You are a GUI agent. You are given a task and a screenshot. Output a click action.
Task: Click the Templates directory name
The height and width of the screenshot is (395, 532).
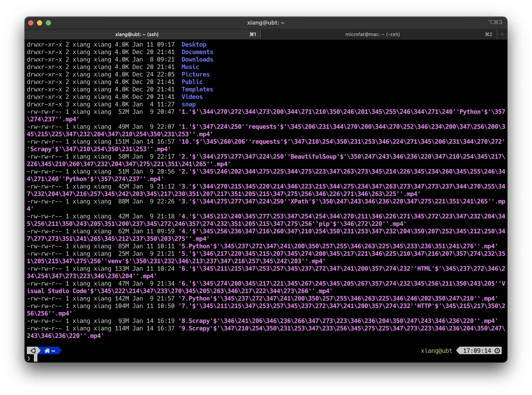pyautogui.click(x=197, y=89)
